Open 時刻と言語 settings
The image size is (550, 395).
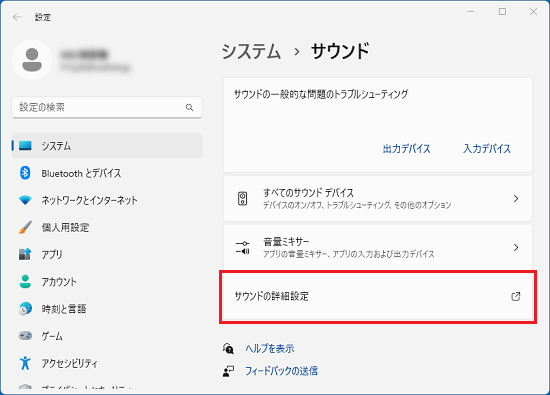click(x=107, y=309)
